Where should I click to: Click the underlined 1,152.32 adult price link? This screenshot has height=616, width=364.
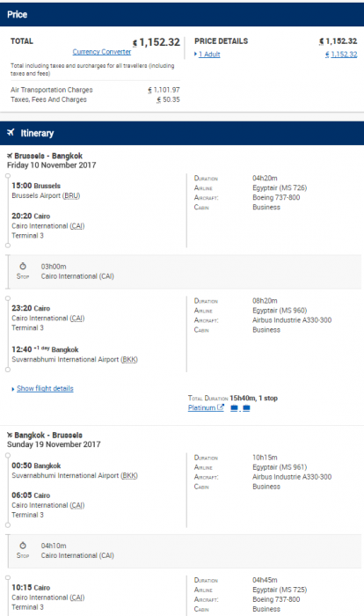(344, 55)
